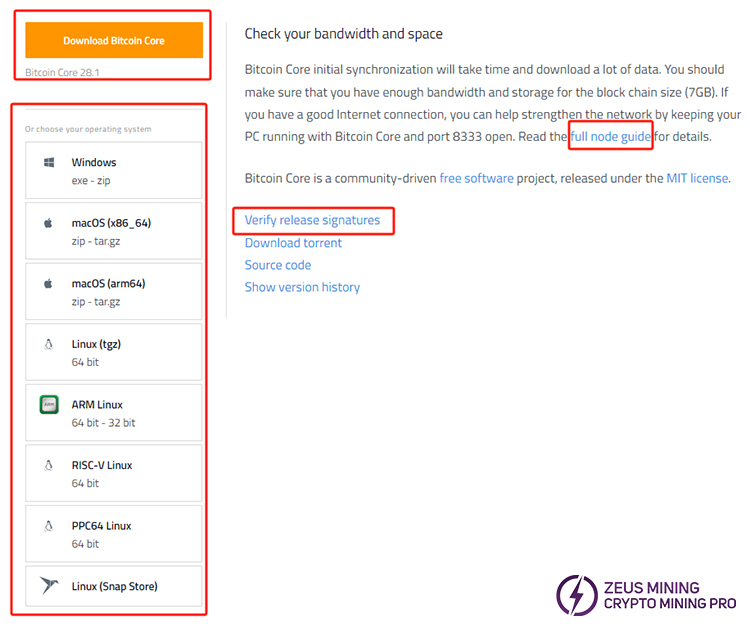Click the Windows logo icon
Viewport: 750px width, 627px height.
tap(48, 162)
